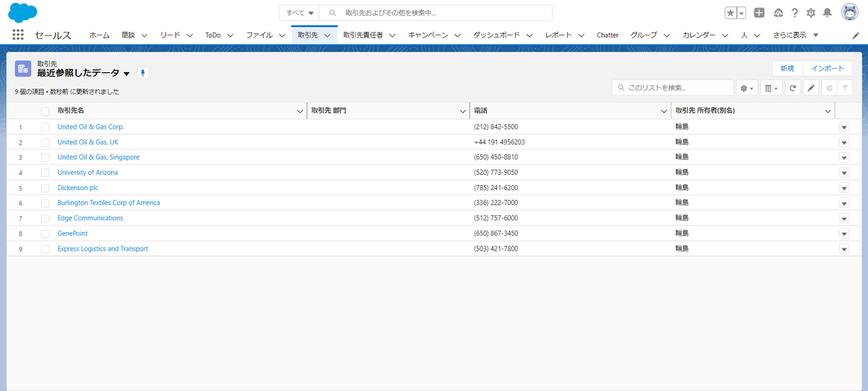The width and height of the screenshot is (868, 391).
Task: Edit list inline with pencil button
Action: [811, 87]
